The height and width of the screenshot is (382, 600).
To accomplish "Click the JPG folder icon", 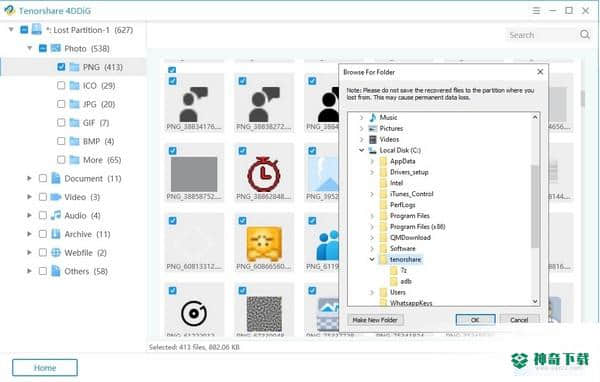I will pos(74,104).
